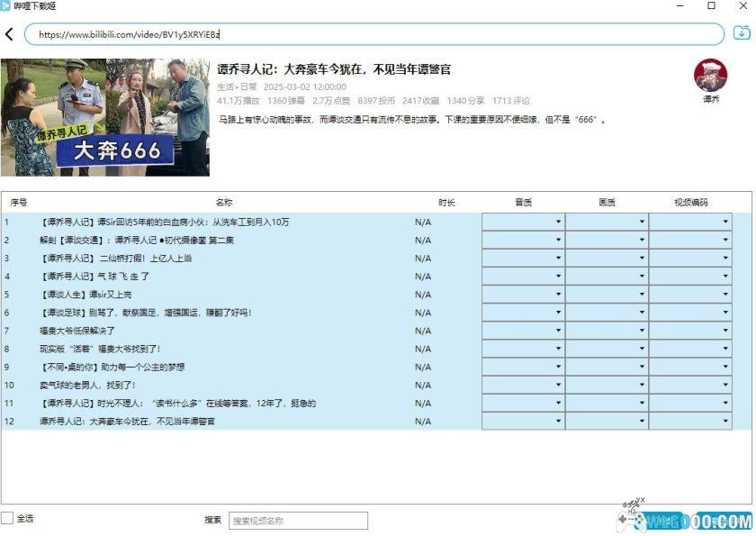Click the 名称 column header

point(224,203)
